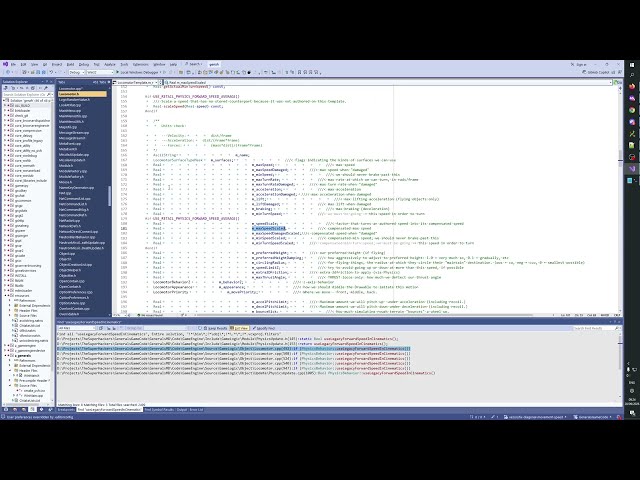Open the solution platform dropdown
Viewport: 640px width, 480px height.
pos(100,72)
